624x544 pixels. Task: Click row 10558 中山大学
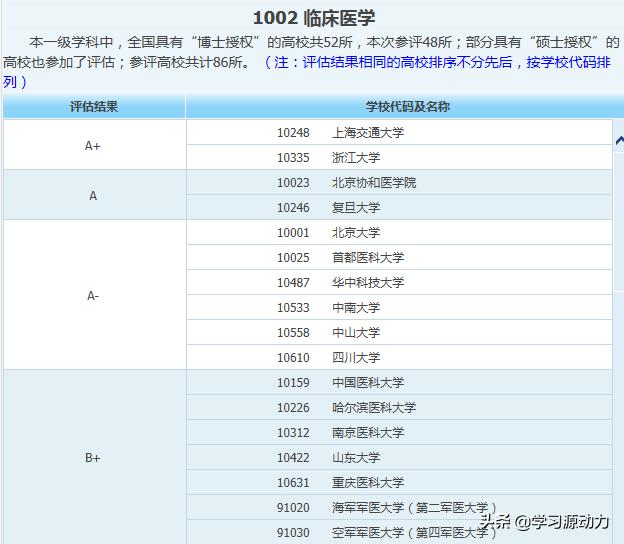(399, 332)
